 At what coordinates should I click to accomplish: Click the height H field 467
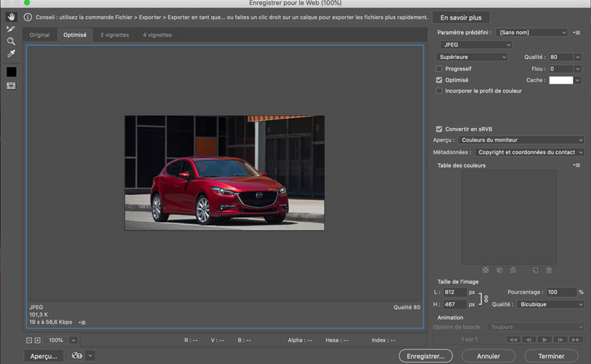tap(454, 304)
